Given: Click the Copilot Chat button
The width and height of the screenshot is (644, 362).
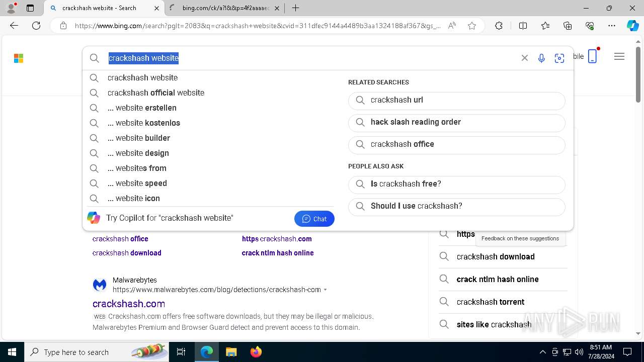Looking at the screenshot, I should [x=314, y=219].
